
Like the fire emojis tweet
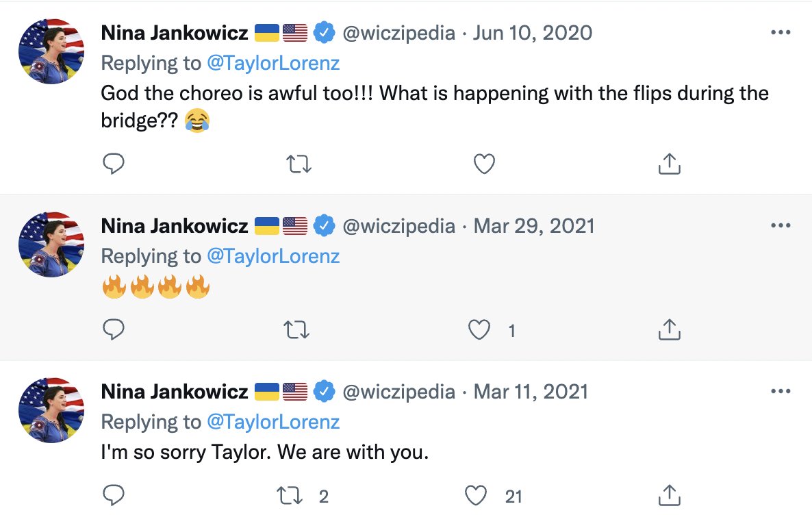(x=479, y=330)
